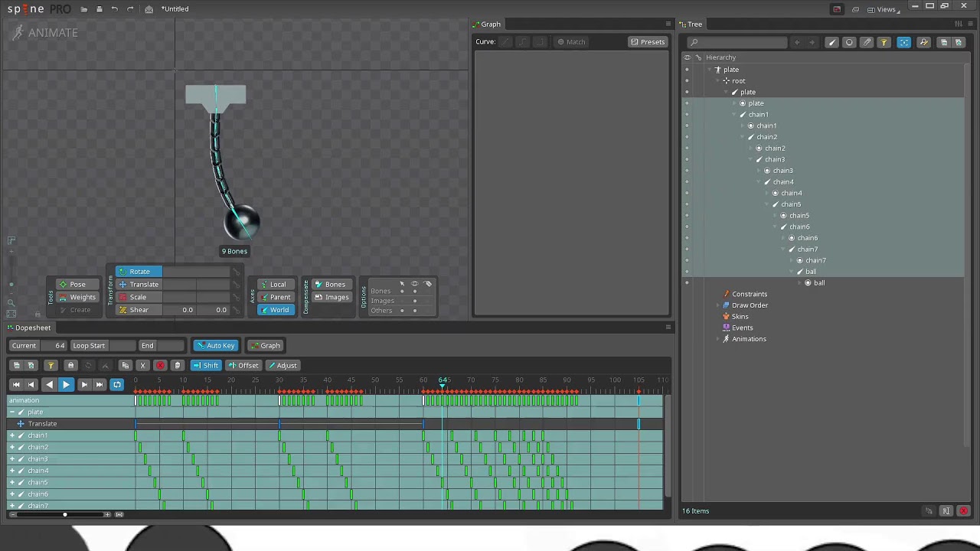Step to next keyframe
The image size is (980, 551).
pos(83,385)
